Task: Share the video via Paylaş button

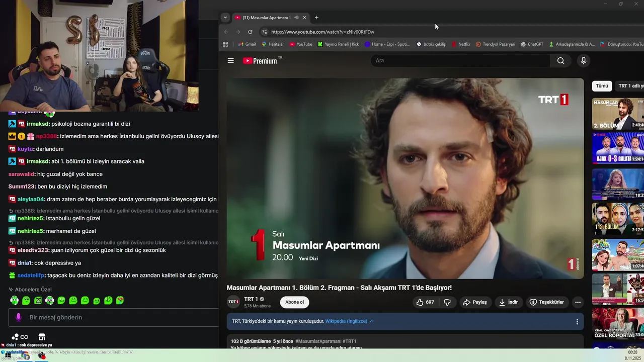Action: click(x=475, y=302)
